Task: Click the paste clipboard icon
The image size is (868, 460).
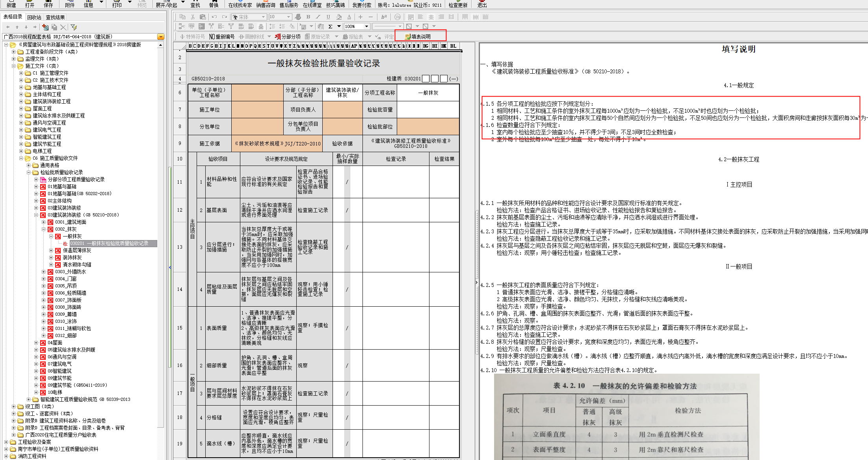Action: tap(203, 17)
